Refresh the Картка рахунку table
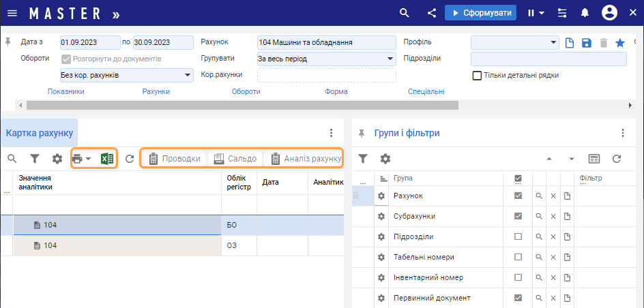 (x=130, y=159)
